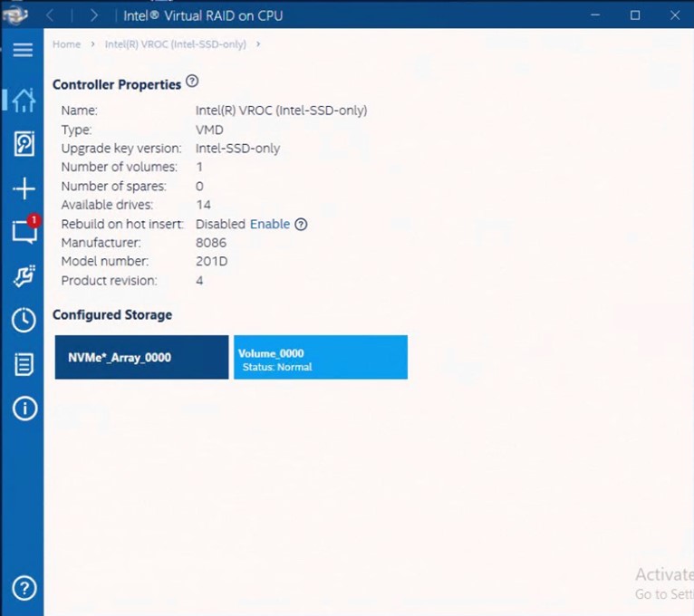Click the plus create volume icon

coord(24,188)
